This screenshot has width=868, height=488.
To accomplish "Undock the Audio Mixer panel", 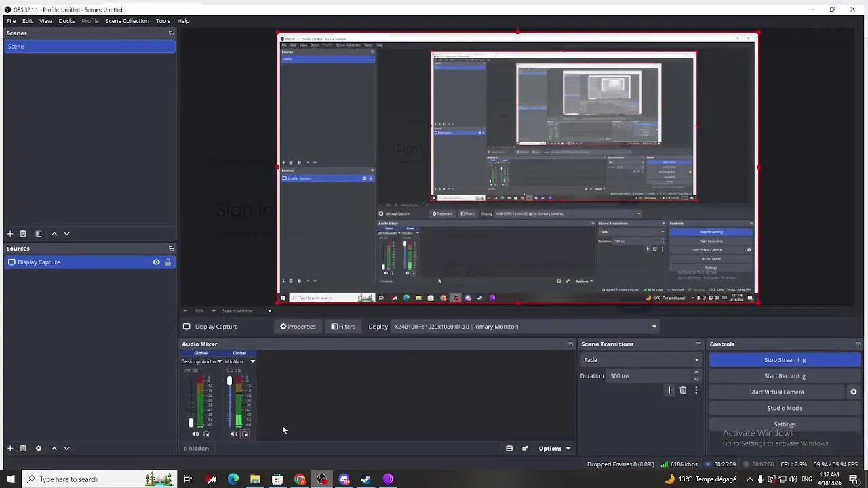I will pos(570,344).
